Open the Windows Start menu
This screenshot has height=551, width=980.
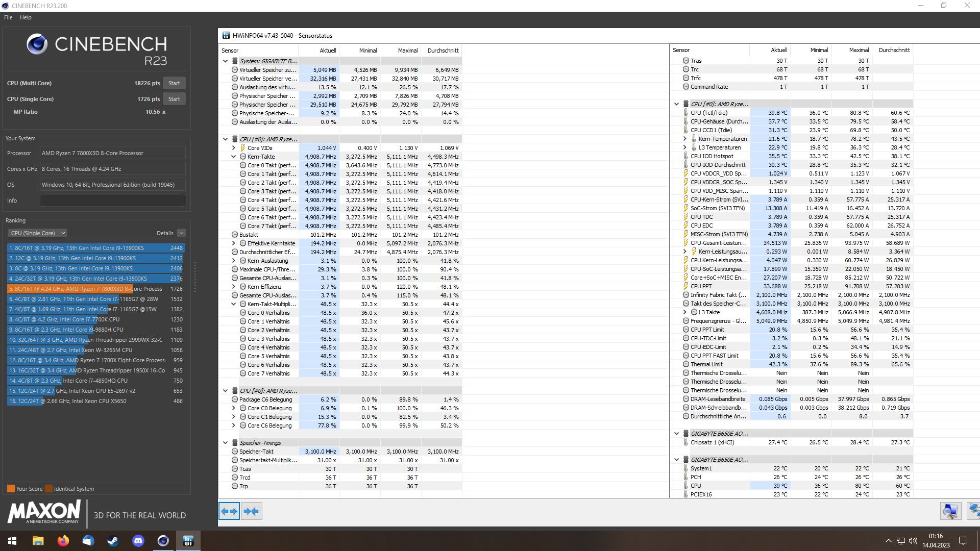click(12, 541)
